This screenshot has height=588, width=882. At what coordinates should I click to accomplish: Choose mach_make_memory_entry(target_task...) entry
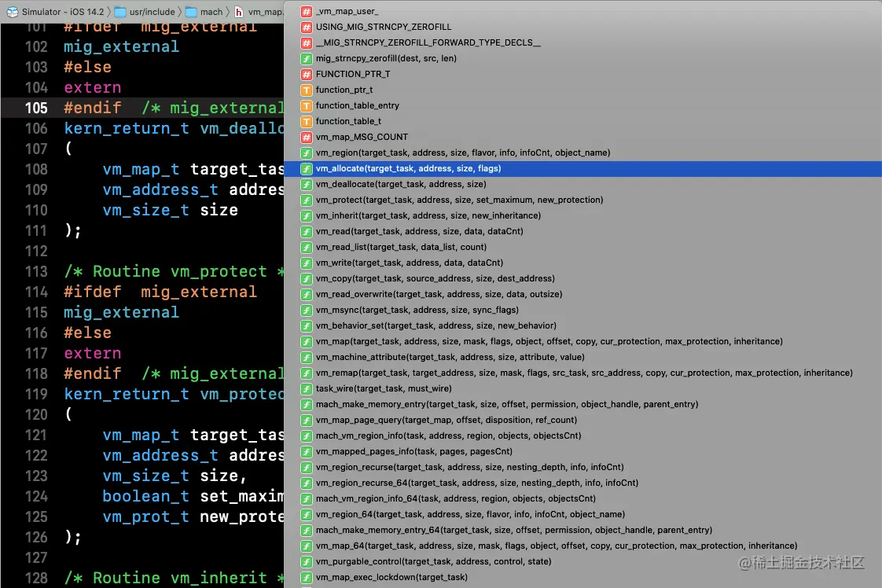tap(507, 405)
